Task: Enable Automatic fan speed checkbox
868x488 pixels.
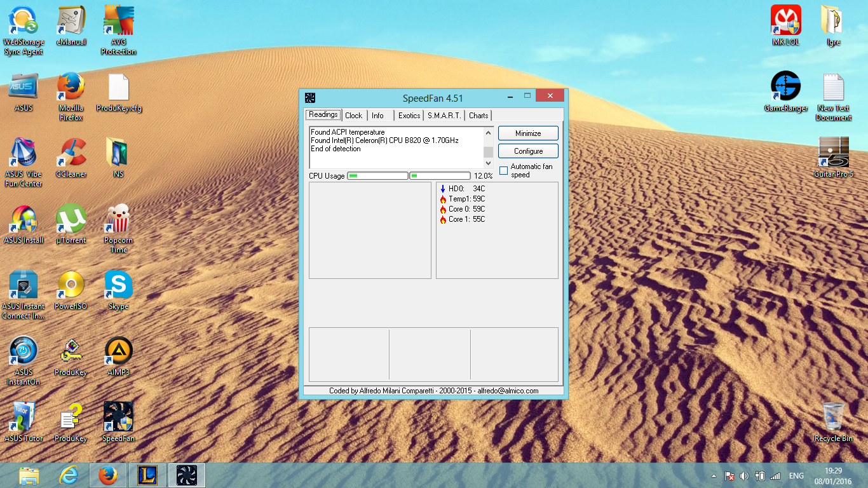Action: pyautogui.click(x=504, y=171)
